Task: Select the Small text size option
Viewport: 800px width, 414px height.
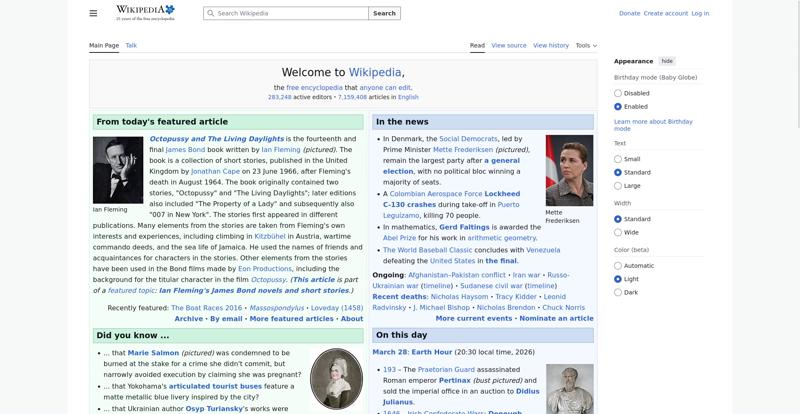Action: [x=618, y=159]
